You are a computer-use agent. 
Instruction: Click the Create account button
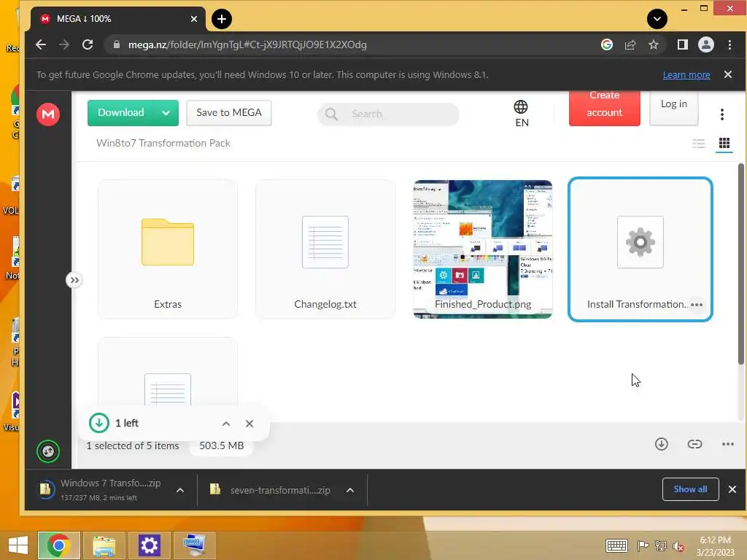click(x=604, y=109)
